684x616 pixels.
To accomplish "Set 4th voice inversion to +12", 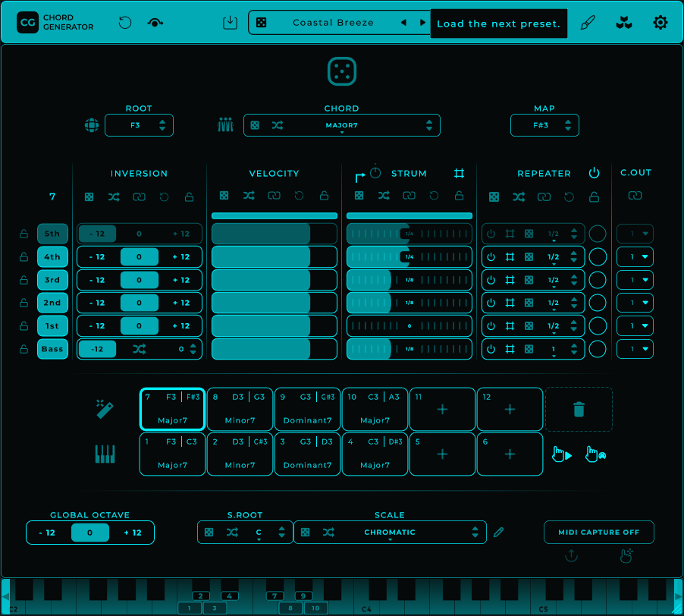I will [181, 257].
